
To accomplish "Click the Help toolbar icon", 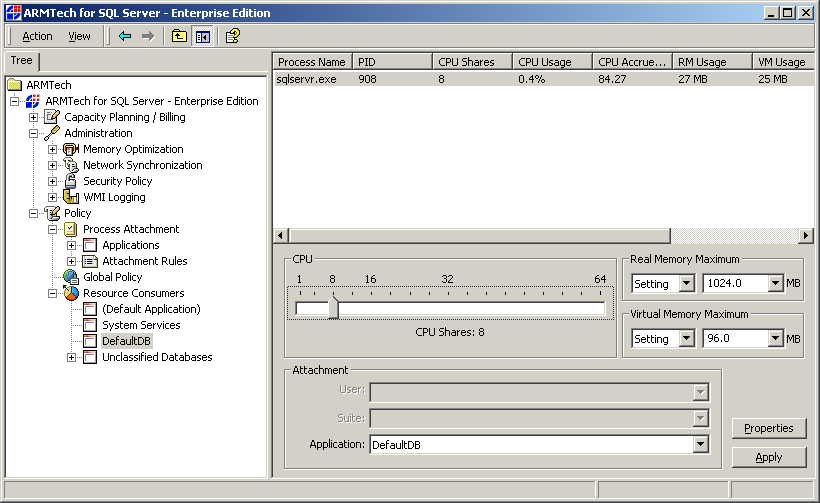I will coord(232,36).
